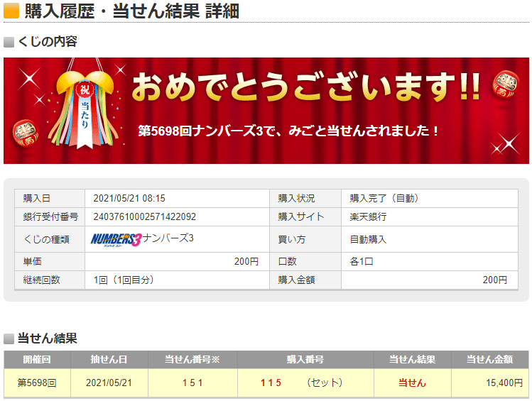Click the 当せん結果 column header
This screenshot has height=401, width=532.
[412, 359]
